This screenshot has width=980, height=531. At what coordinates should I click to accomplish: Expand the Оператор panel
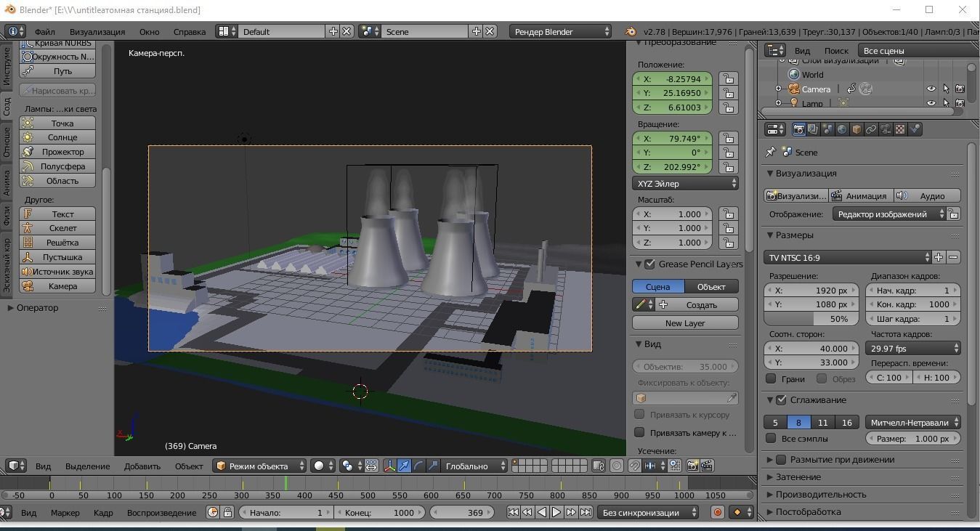37,308
